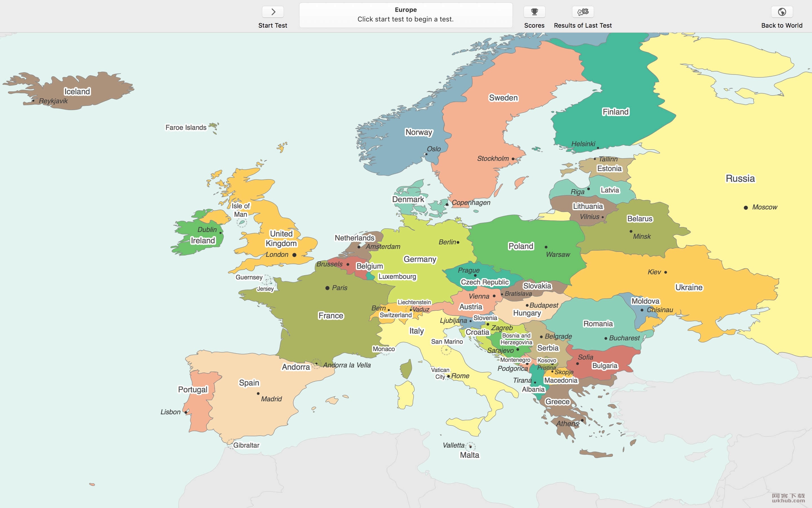
Task: Click the Portugal country label
Action: (193, 390)
